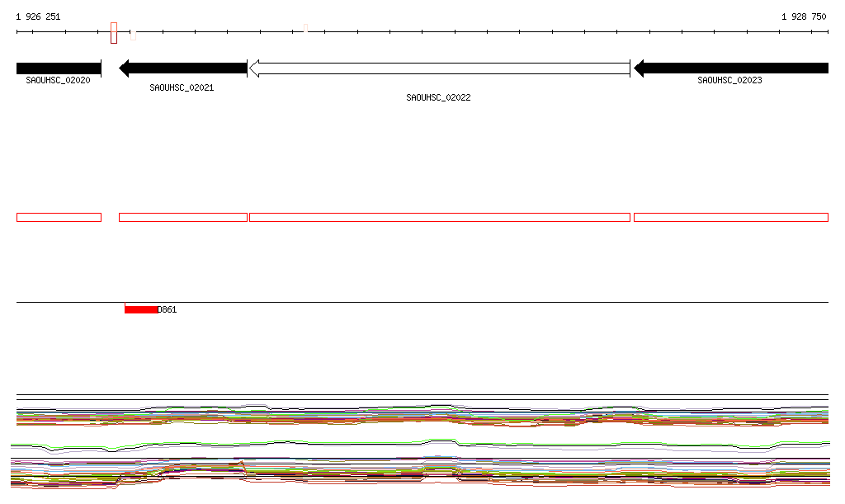Click the SAOUHSC_02023 gene arrow

point(731,68)
